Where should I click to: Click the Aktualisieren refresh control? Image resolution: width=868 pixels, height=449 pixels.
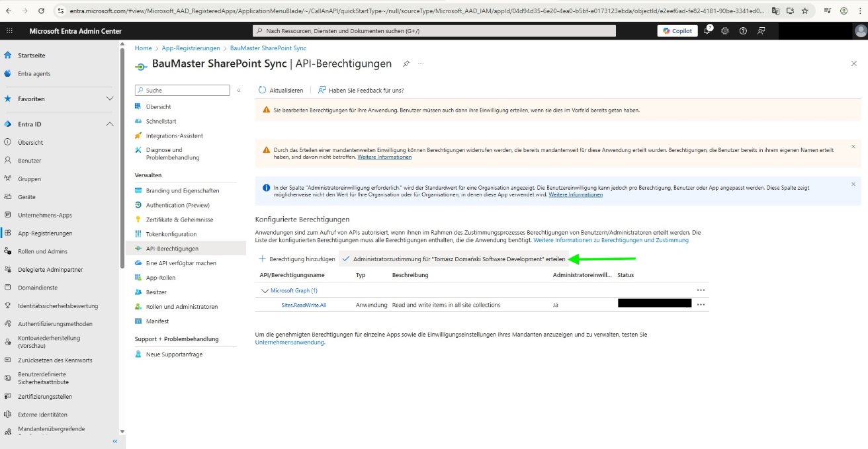279,90
